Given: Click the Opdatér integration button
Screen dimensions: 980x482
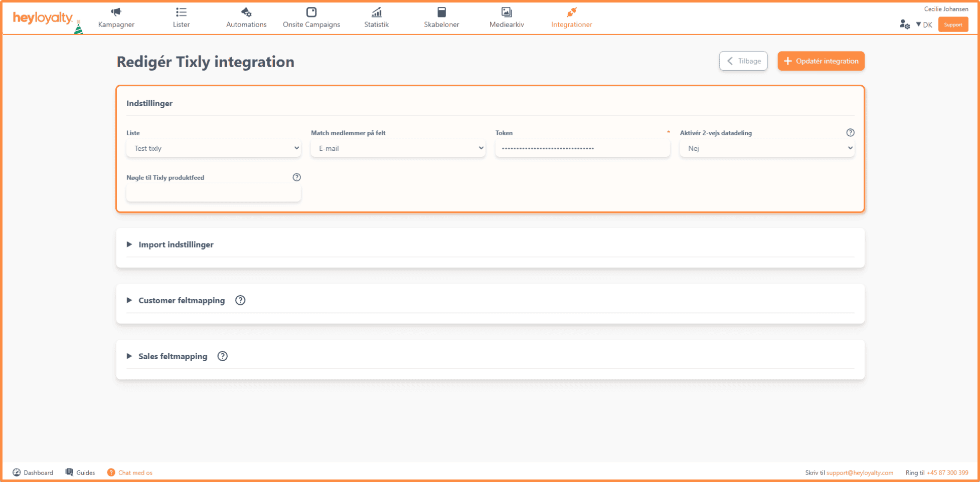Looking at the screenshot, I should pyautogui.click(x=821, y=61).
